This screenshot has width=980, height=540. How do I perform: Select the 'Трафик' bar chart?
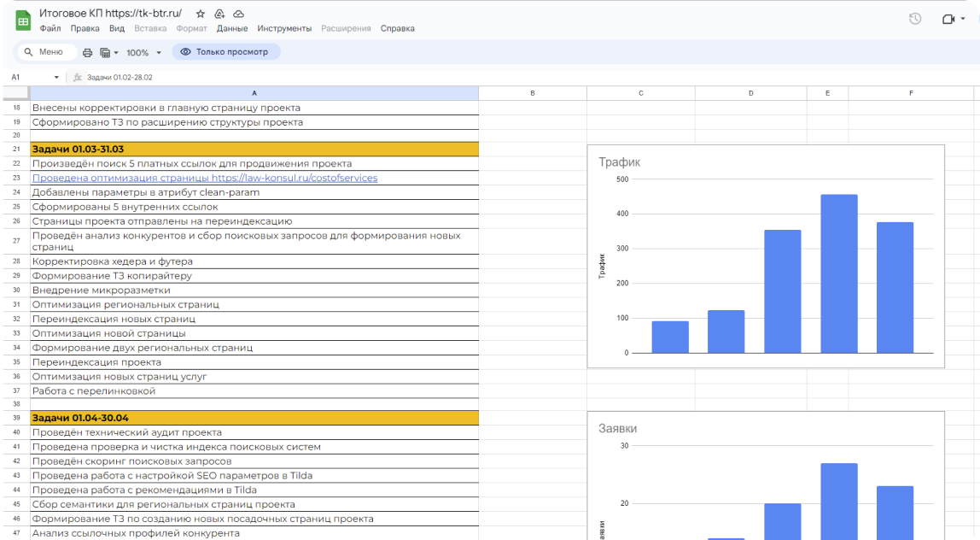point(766,256)
